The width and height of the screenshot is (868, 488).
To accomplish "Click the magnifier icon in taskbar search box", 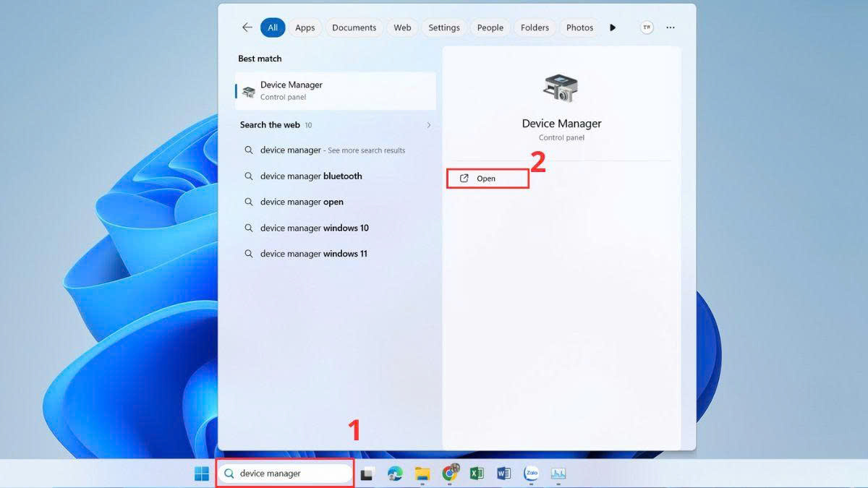I will pos(229,474).
